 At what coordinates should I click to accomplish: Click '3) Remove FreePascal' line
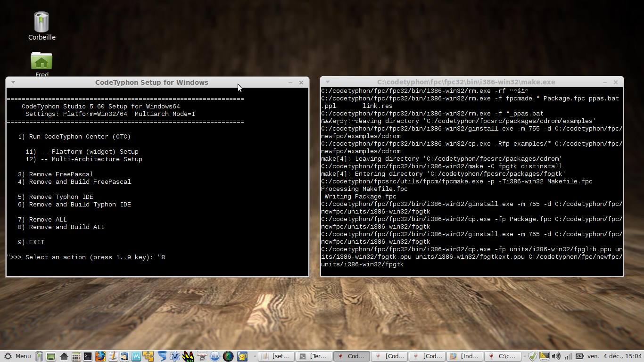point(56,174)
